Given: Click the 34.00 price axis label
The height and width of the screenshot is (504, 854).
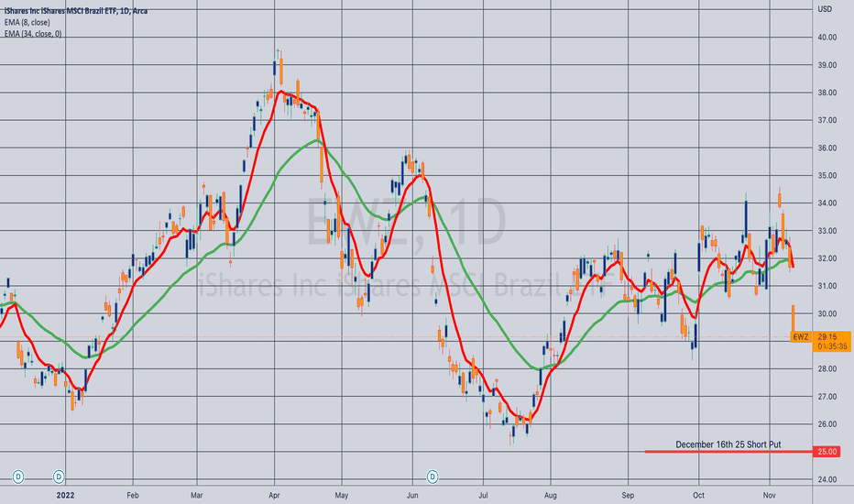Looking at the screenshot, I should (827, 203).
